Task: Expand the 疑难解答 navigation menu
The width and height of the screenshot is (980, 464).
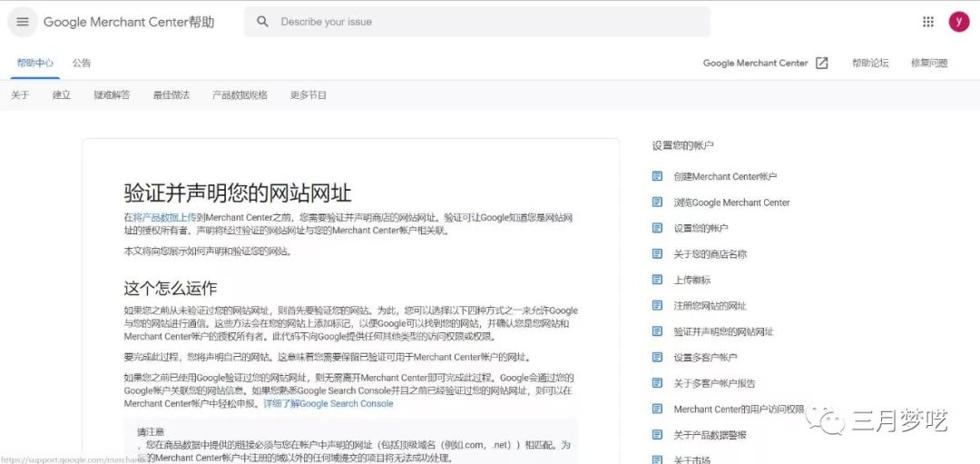Action: pos(112,95)
